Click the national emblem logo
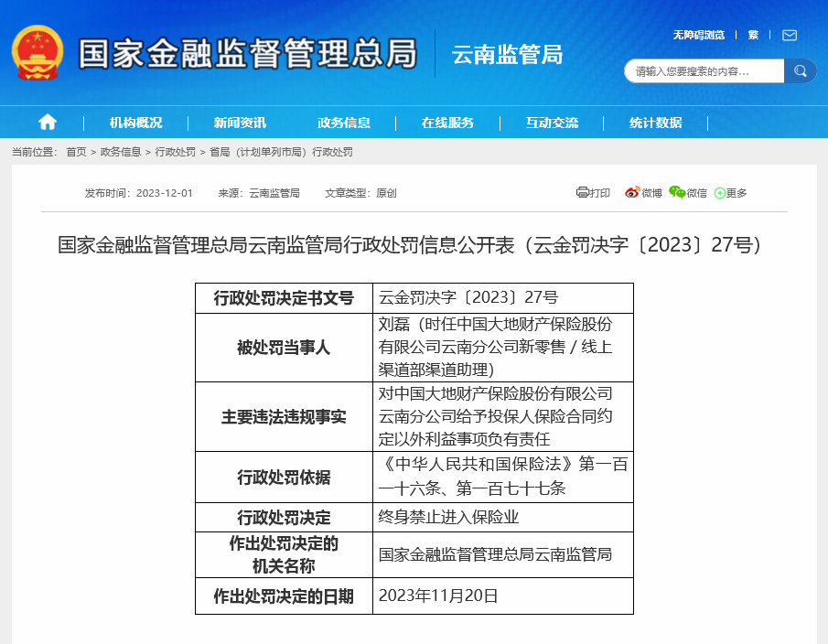Screen dimensions: 828x644 pos(38,52)
